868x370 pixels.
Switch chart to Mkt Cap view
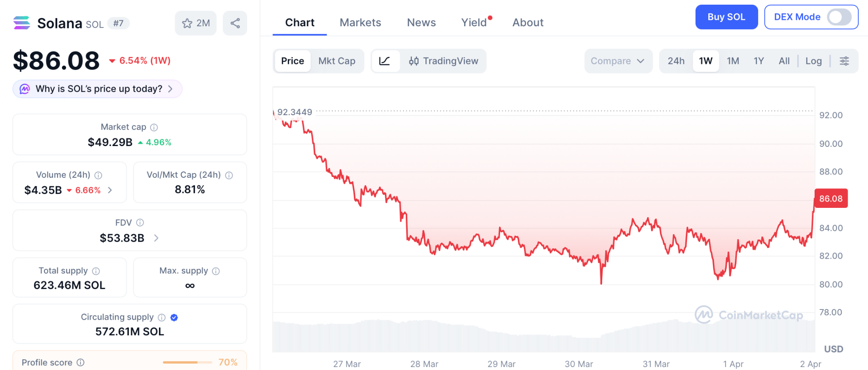[x=337, y=61]
